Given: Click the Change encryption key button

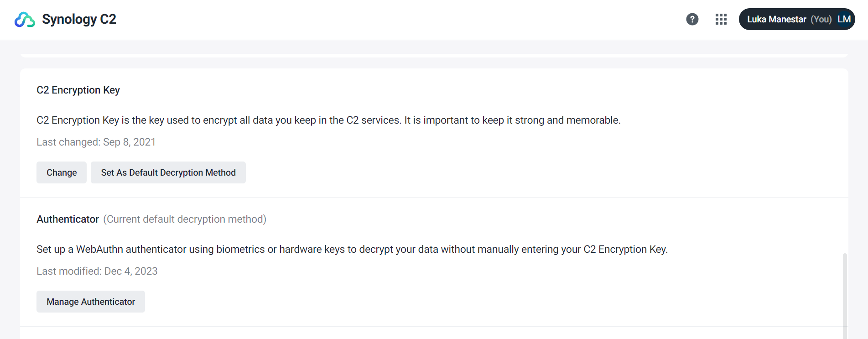Looking at the screenshot, I should tap(62, 172).
